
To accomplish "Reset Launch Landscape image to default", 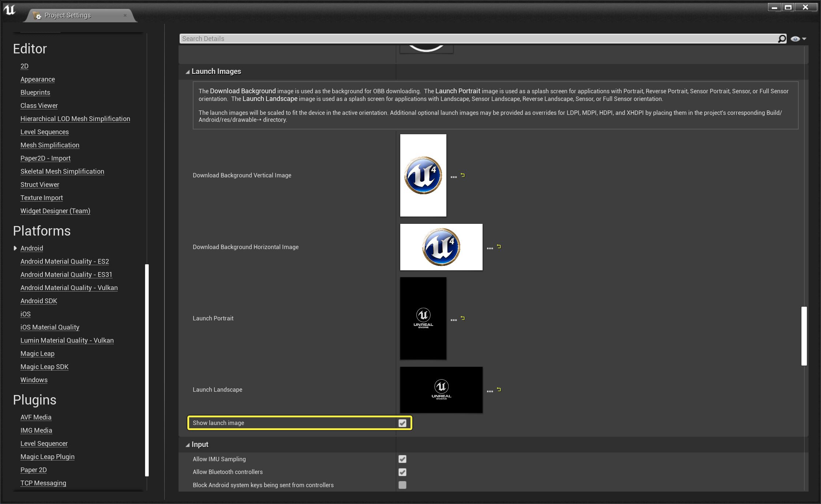I will [499, 390].
